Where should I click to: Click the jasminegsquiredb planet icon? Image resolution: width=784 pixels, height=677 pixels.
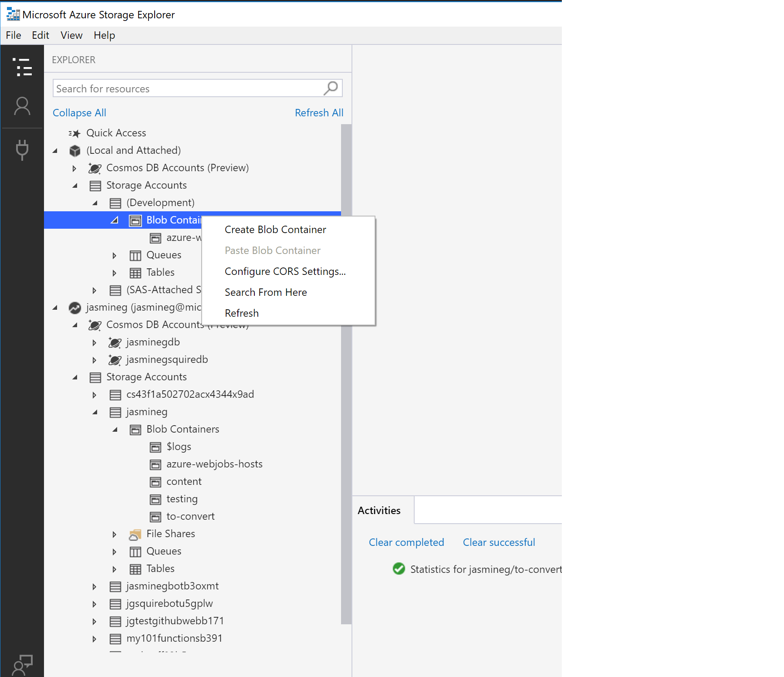tap(115, 360)
